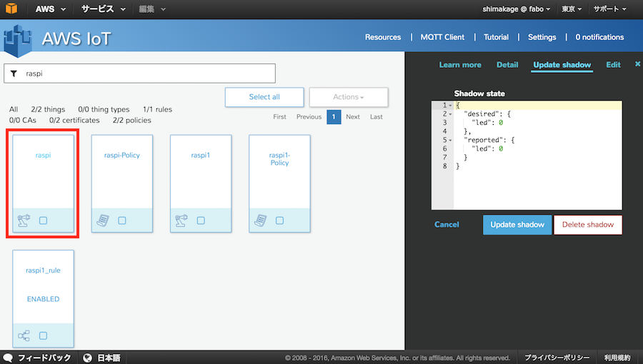Open the 東京 region dropdown
The height and width of the screenshot is (364, 643).
pos(572,9)
